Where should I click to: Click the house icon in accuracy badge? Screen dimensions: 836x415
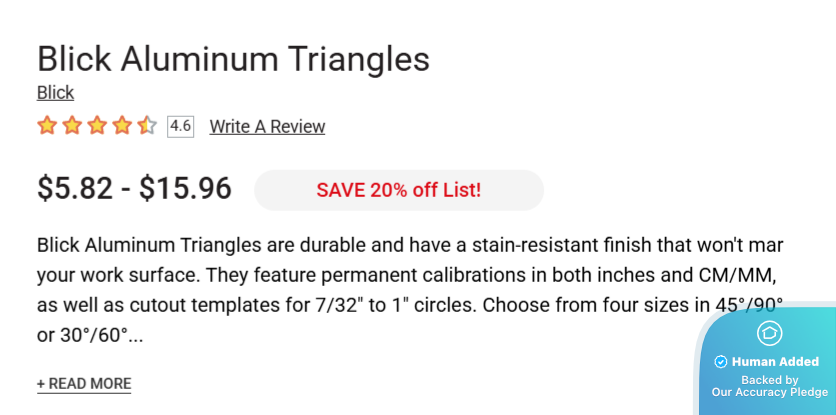(769, 334)
